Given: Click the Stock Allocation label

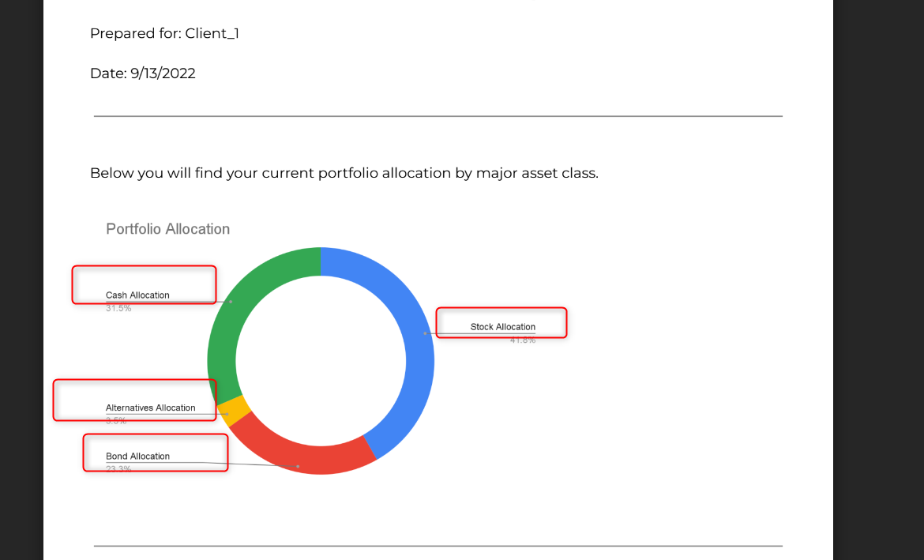Looking at the screenshot, I should click(x=502, y=326).
